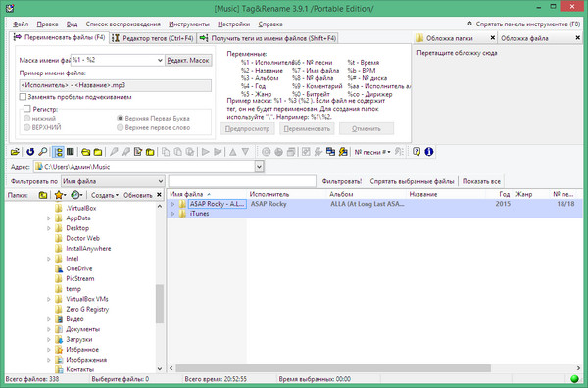Click the open folder toolbar icon

coord(15,152)
